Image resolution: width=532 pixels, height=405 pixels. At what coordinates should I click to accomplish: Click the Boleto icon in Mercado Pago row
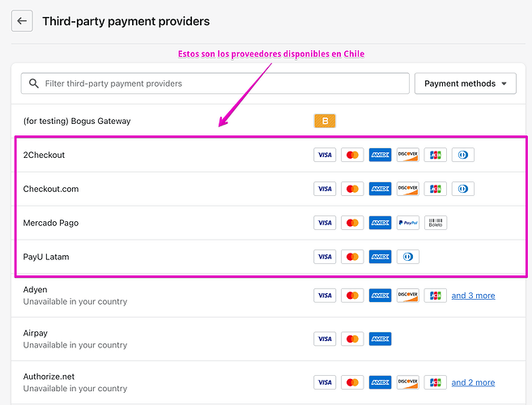(435, 223)
